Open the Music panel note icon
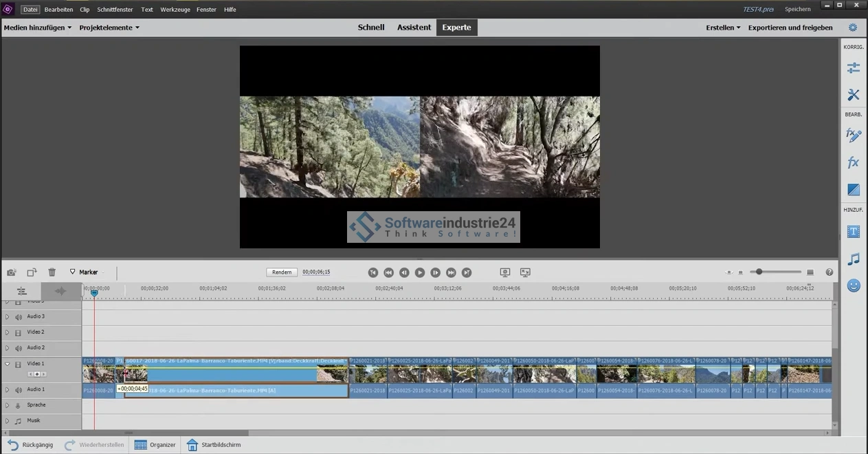The width and height of the screenshot is (868, 454). click(x=853, y=259)
